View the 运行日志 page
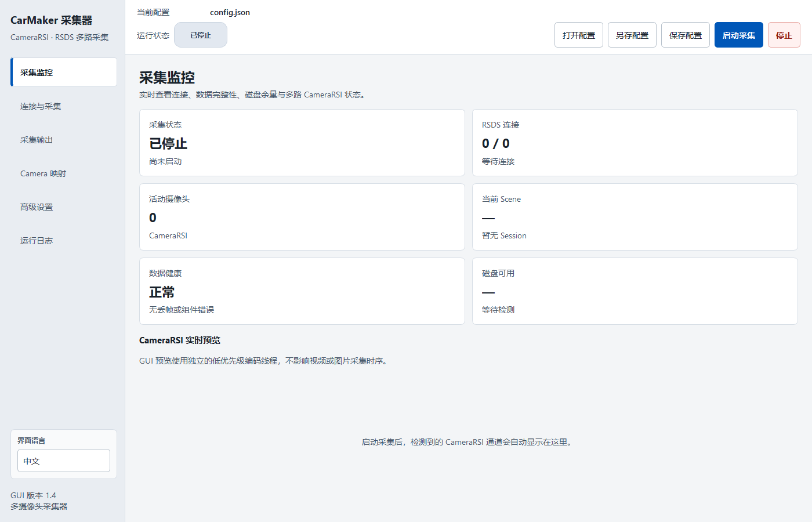812x522 pixels. (x=64, y=240)
